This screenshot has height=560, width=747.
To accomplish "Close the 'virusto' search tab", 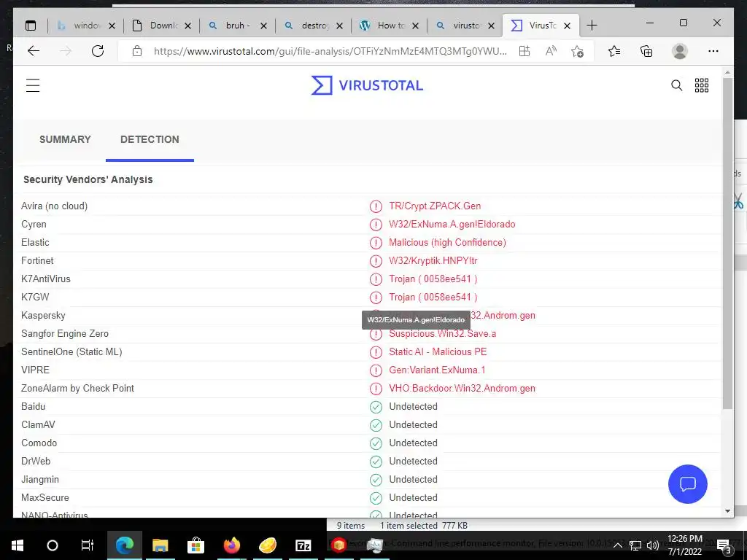I will click(491, 26).
